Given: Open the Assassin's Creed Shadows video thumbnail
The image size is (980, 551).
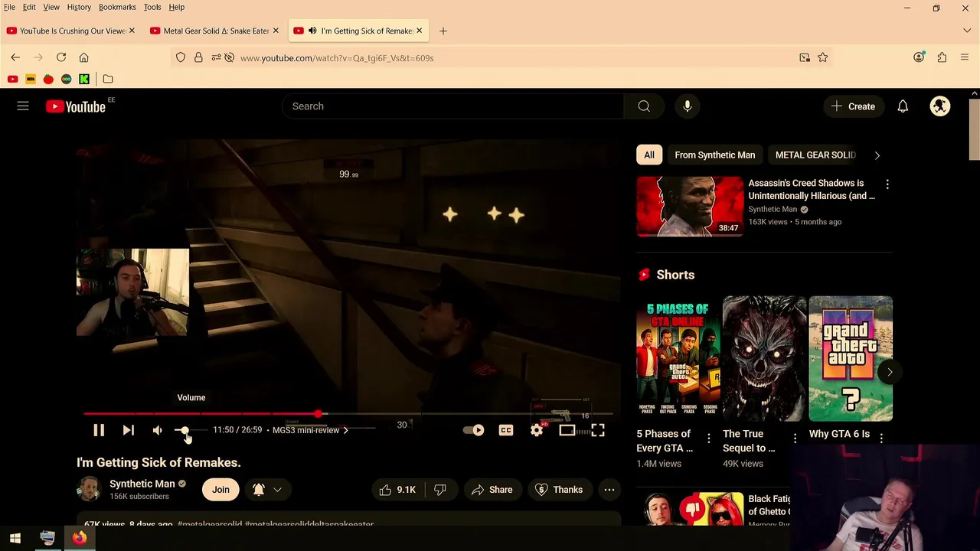Looking at the screenshot, I should pyautogui.click(x=690, y=207).
